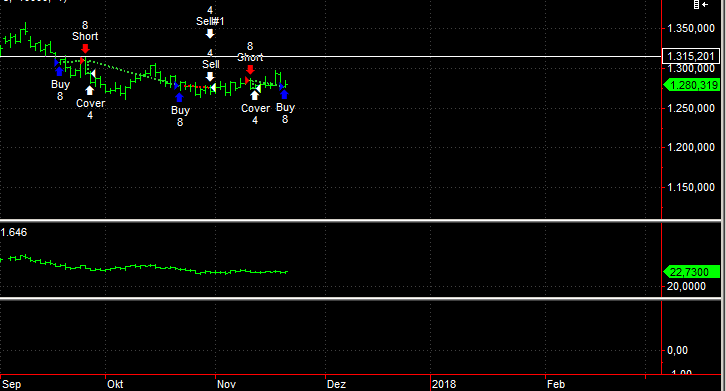
Task: Click the last blue Buy arrow in November
Action: tap(284, 95)
